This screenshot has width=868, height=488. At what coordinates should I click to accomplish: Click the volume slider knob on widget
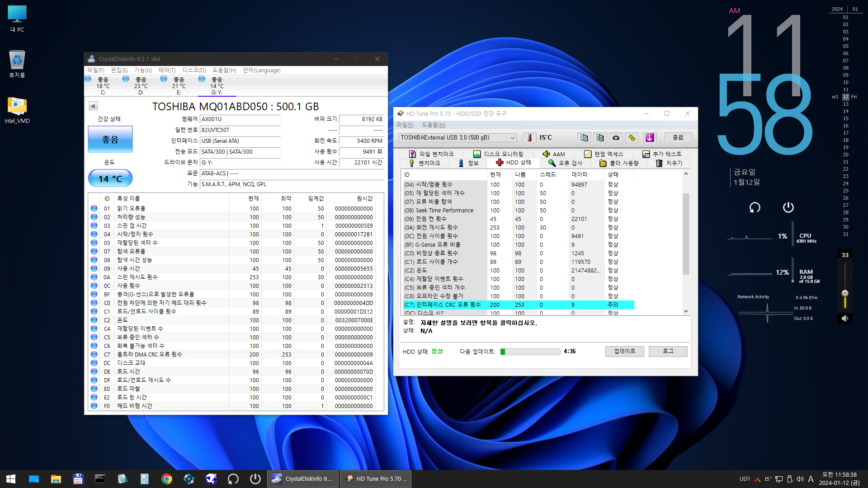(845, 293)
